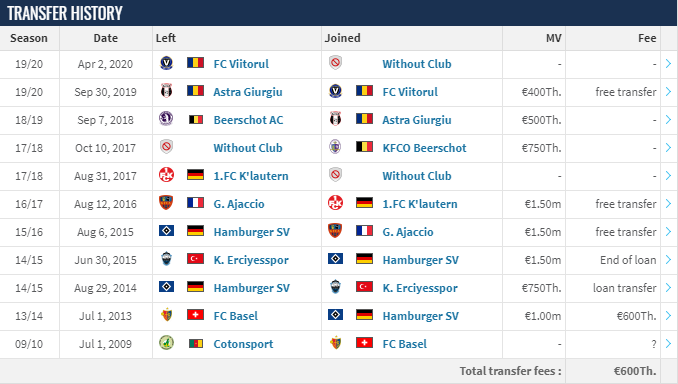
Task: Click the 1.FC K'lautern crest in the Aug 31, 2017 row
Action: [x=166, y=175]
